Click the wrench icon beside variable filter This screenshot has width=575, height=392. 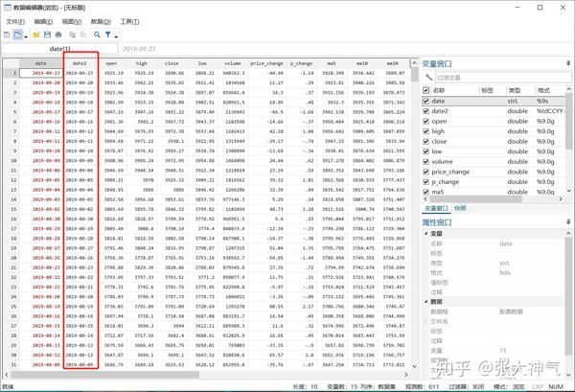428,78
